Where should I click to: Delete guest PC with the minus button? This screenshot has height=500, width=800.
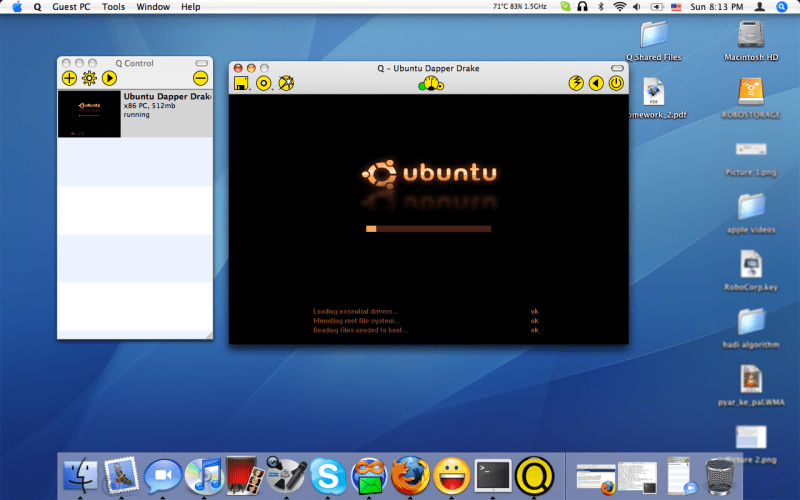tap(200, 78)
